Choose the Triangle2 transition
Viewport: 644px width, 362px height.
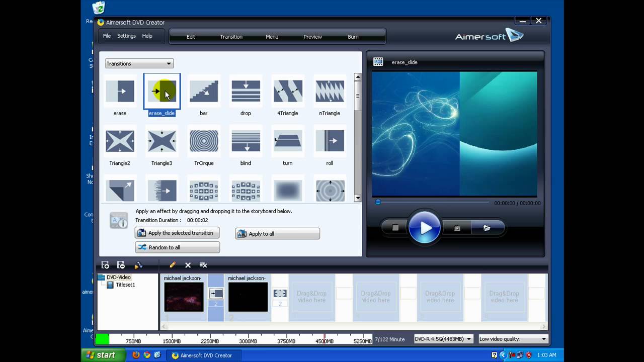[x=120, y=141]
